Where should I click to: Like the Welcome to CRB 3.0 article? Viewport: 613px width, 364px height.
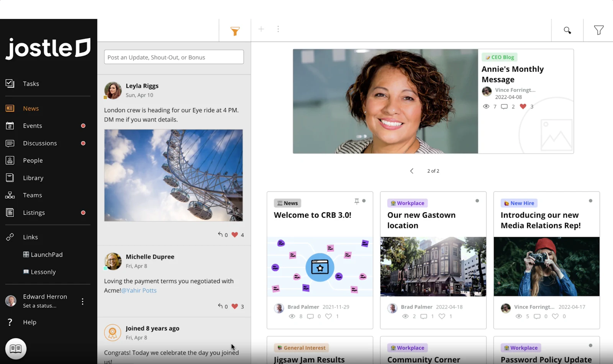[328, 316]
